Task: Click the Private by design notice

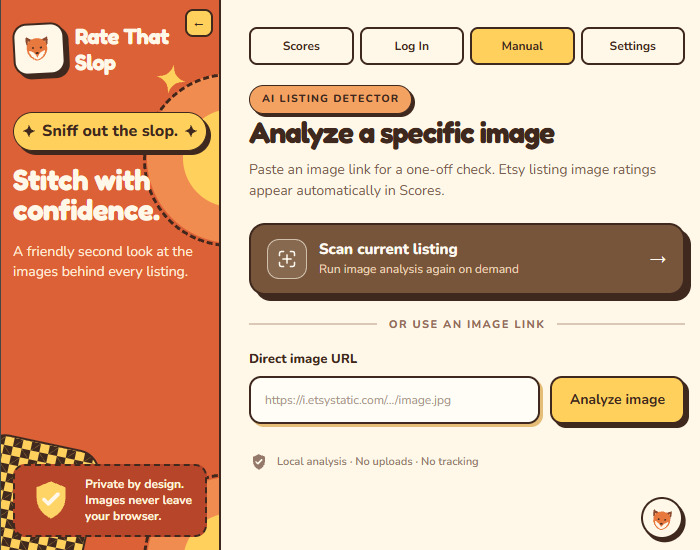Action: click(x=110, y=500)
